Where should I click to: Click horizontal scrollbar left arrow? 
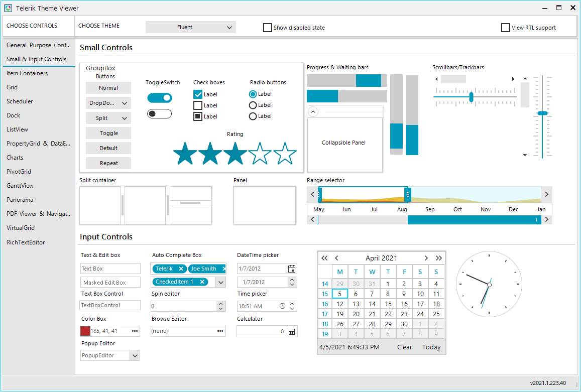click(436, 79)
